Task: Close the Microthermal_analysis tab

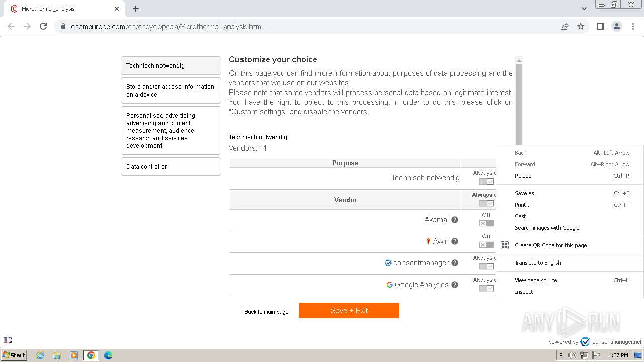Action: point(117,9)
